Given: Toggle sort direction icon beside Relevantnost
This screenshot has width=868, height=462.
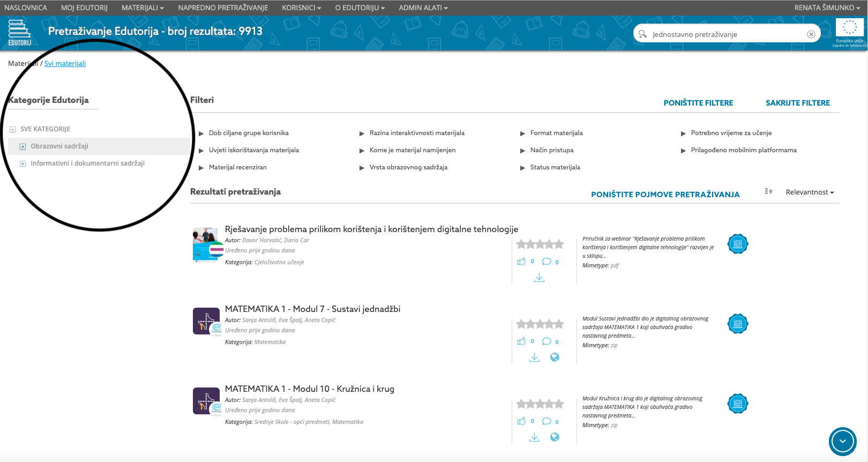Looking at the screenshot, I should (768, 192).
